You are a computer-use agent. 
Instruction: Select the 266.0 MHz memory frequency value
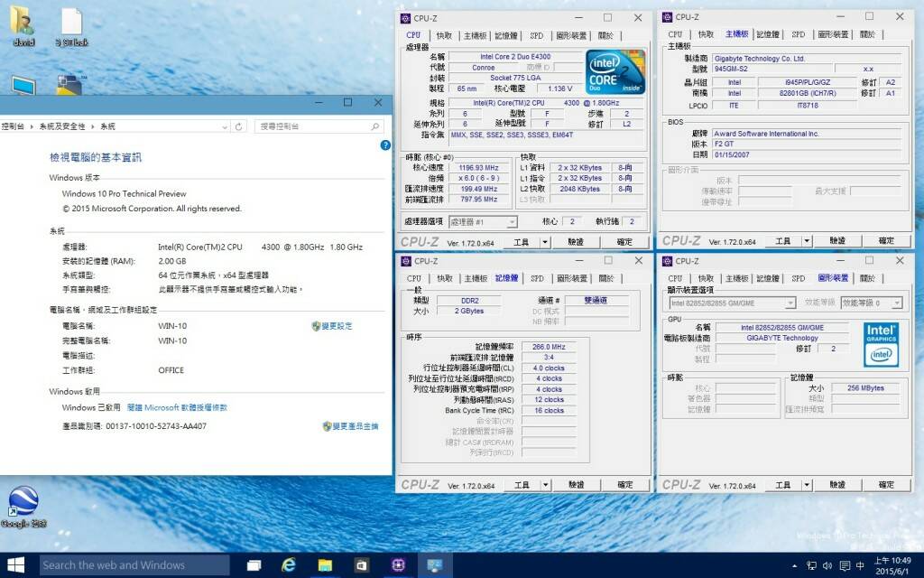(549, 347)
